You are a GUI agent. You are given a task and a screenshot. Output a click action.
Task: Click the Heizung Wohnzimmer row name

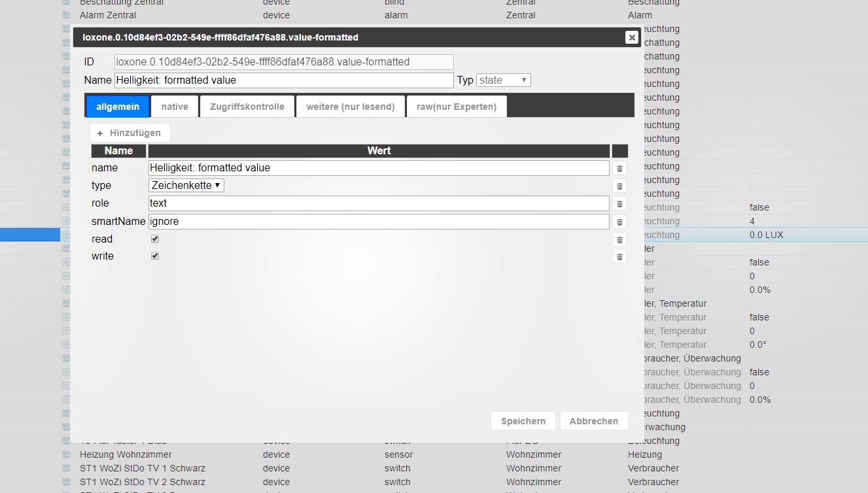click(126, 454)
